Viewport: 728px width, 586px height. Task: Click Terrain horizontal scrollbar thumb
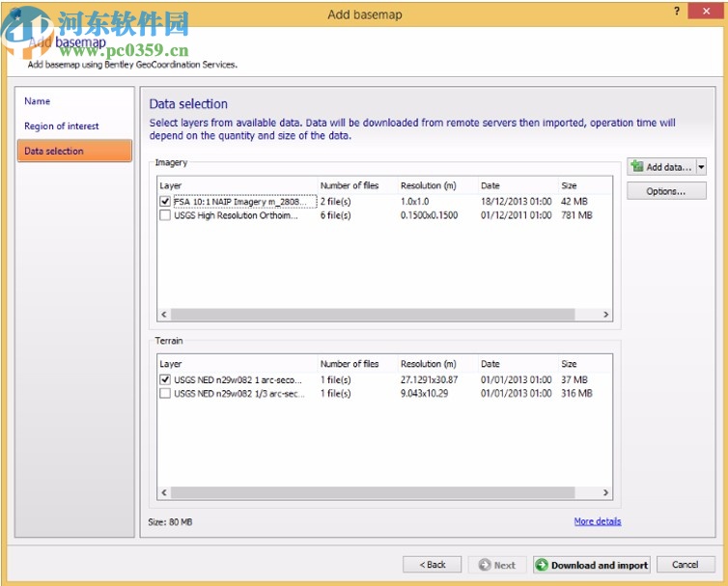(x=373, y=492)
